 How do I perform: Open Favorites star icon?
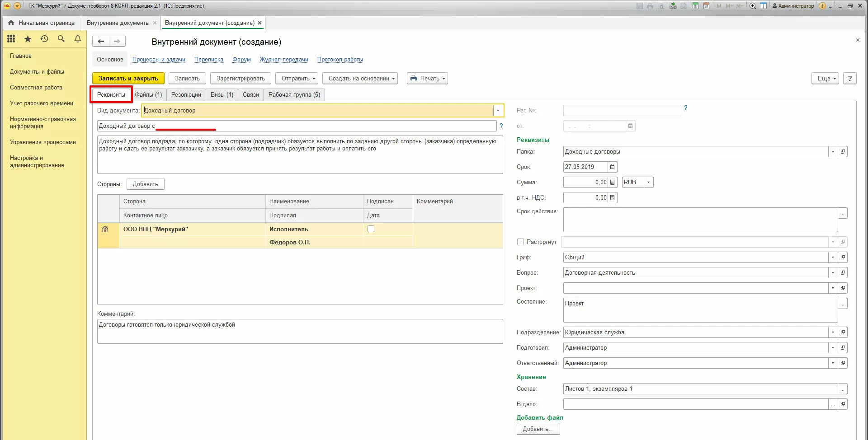point(28,39)
